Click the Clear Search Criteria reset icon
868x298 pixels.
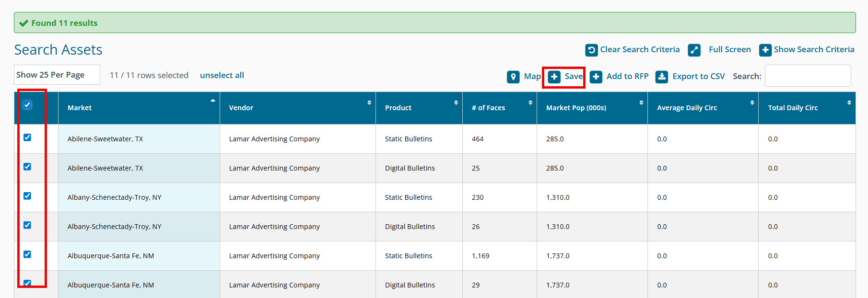pyautogui.click(x=591, y=50)
